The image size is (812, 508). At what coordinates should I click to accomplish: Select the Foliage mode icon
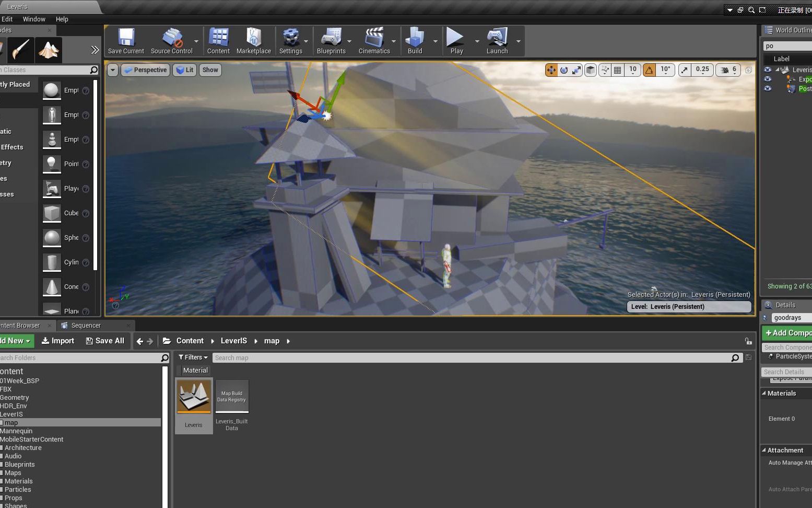[x=49, y=50]
